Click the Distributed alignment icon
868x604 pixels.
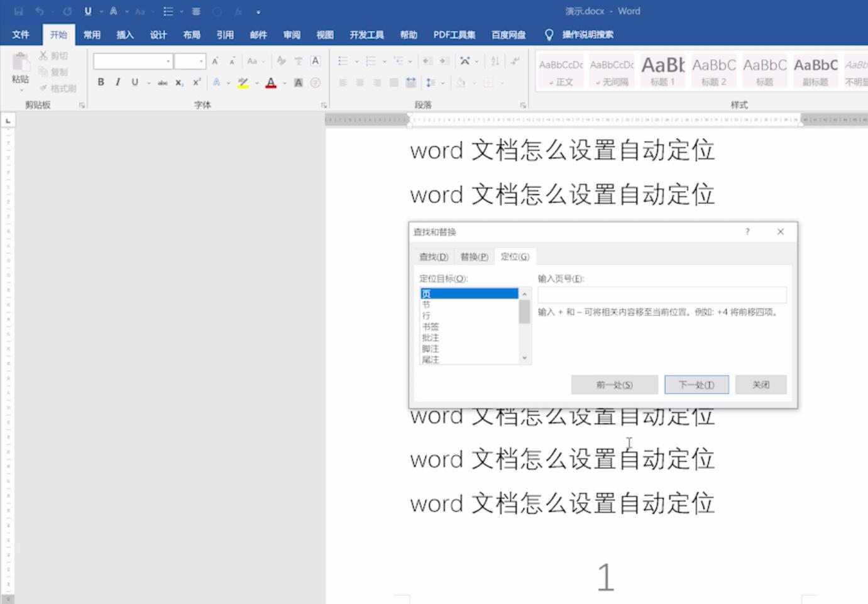pyautogui.click(x=411, y=82)
